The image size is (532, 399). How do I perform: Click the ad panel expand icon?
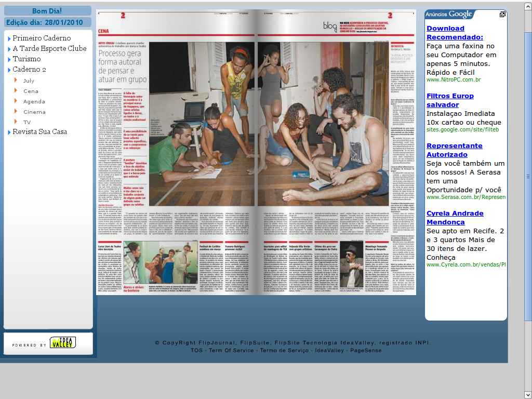tap(502, 15)
